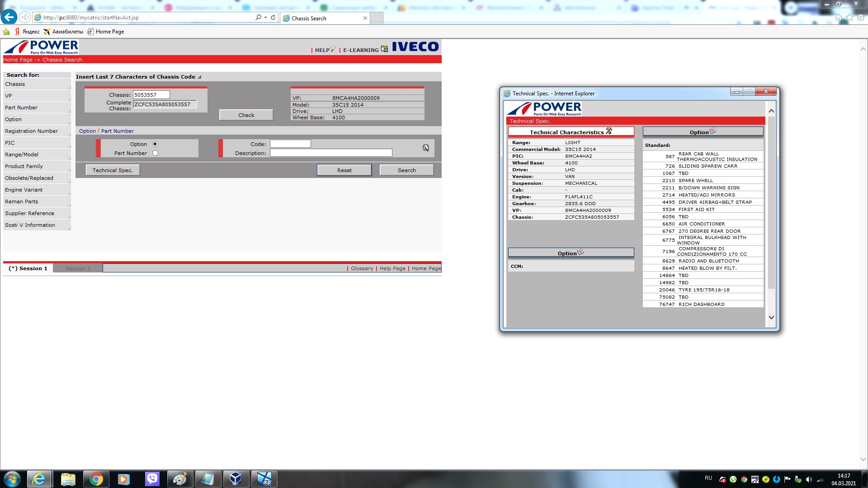Select the Part Number radio button

click(x=155, y=153)
